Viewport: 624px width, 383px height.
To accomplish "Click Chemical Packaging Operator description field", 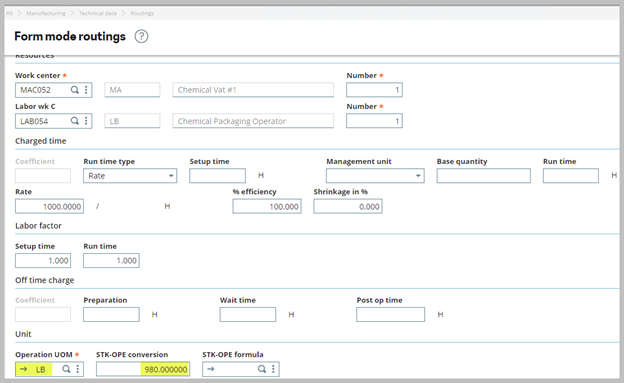I will [x=253, y=121].
